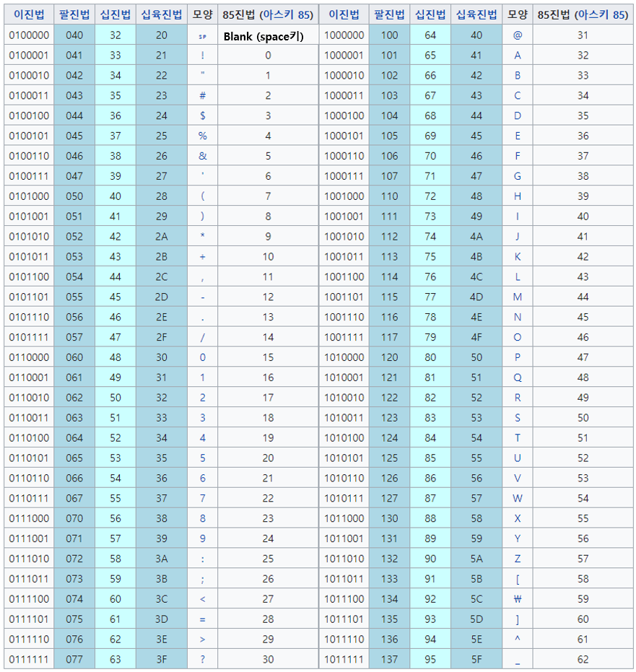This screenshot has width=636, height=672.
Task: Open the 아스키 85 link above Blank cell
Action: click(x=288, y=15)
